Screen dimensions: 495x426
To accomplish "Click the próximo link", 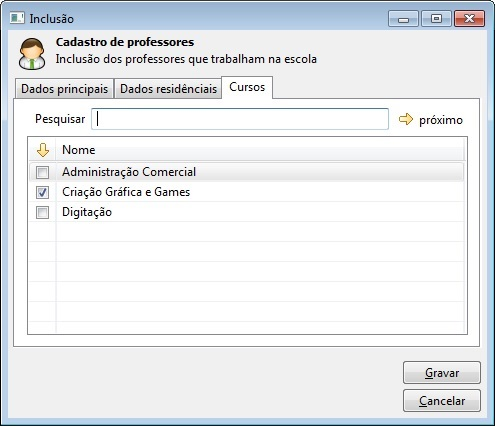I will click(441, 120).
